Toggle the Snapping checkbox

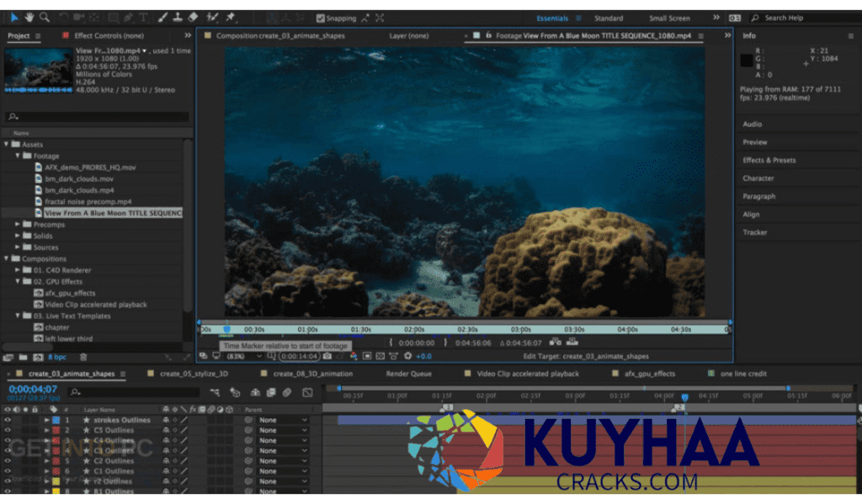tap(321, 17)
